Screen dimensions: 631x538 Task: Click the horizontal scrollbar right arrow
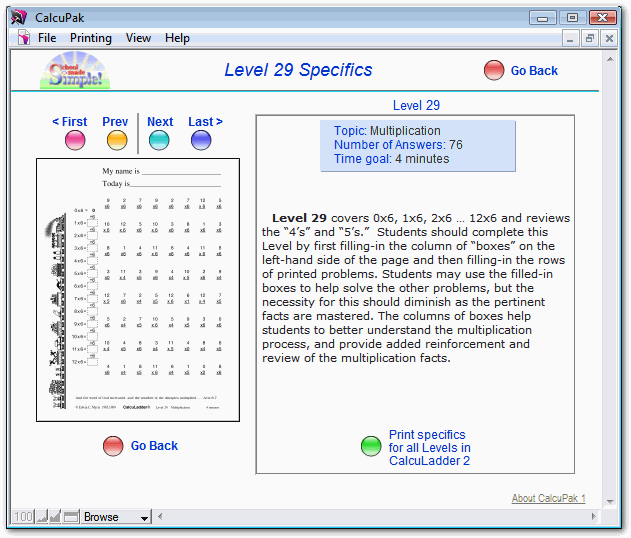pos(594,516)
